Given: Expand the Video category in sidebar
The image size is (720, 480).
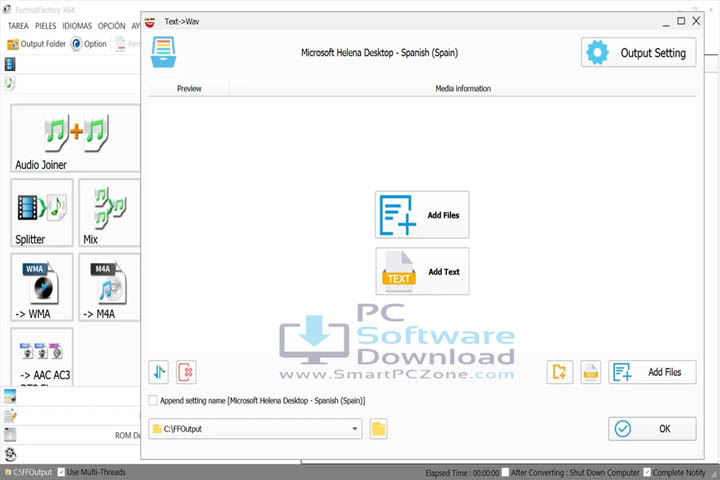Looking at the screenshot, I should (10, 64).
